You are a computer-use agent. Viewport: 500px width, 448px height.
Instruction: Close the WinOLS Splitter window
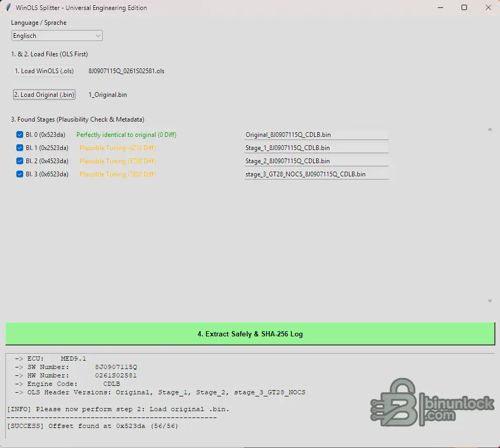(x=488, y=7)
